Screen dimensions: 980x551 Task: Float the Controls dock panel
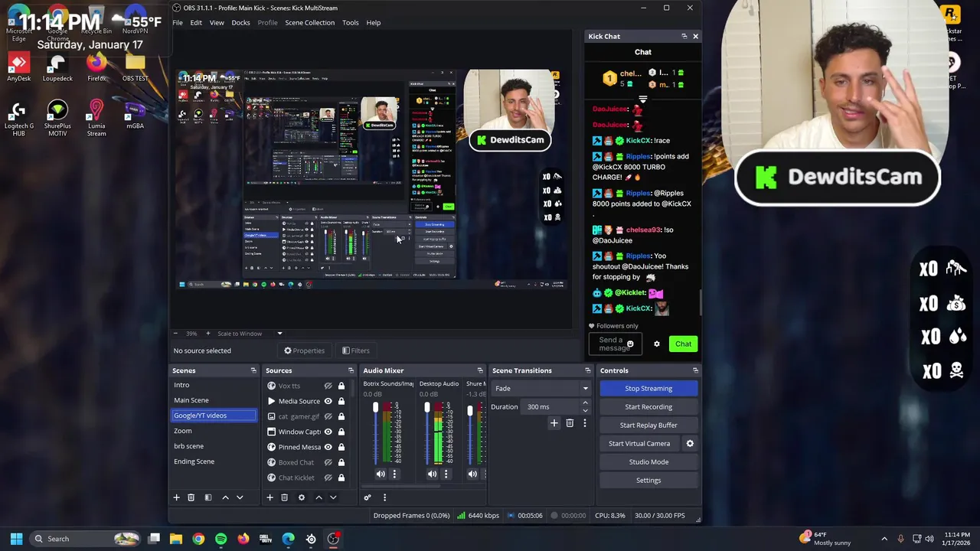tap(695, 370)
